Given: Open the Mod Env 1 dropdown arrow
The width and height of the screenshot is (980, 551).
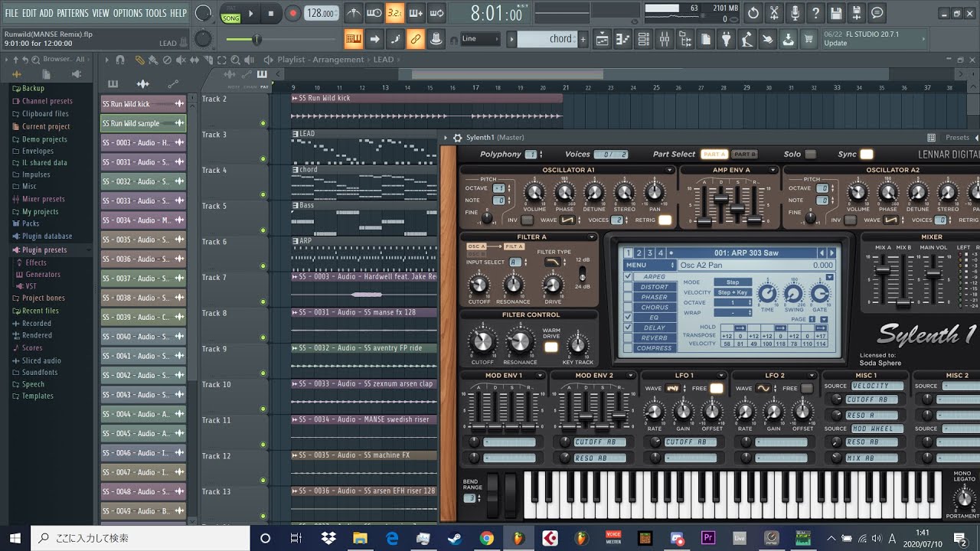Looking at the screenshot, I should pos(541,376).
